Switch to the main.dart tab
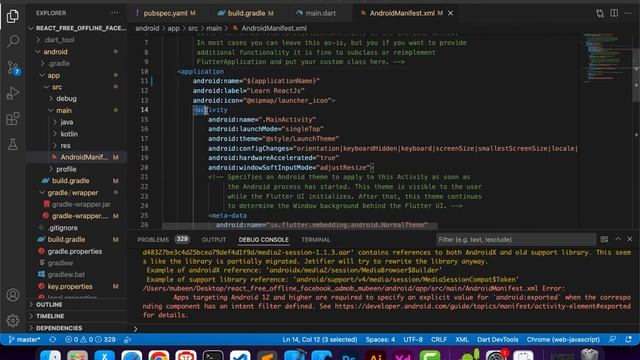 [321, 13]
